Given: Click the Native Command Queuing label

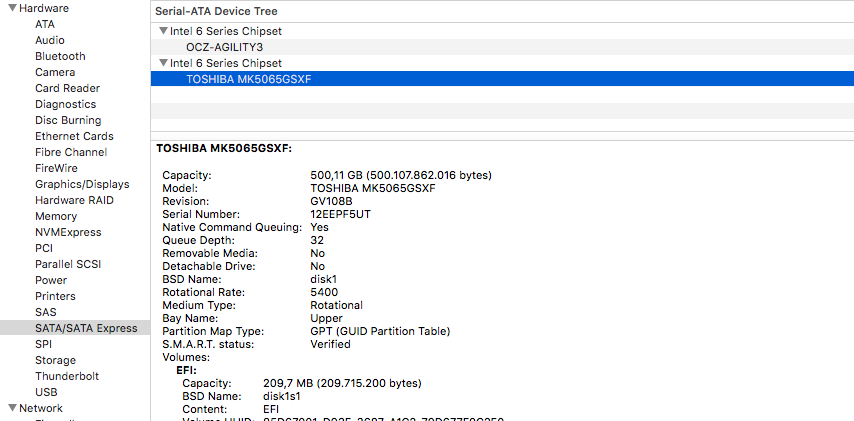Looking at the screenshot, I should pyautogui.click(x=232, y=228).
